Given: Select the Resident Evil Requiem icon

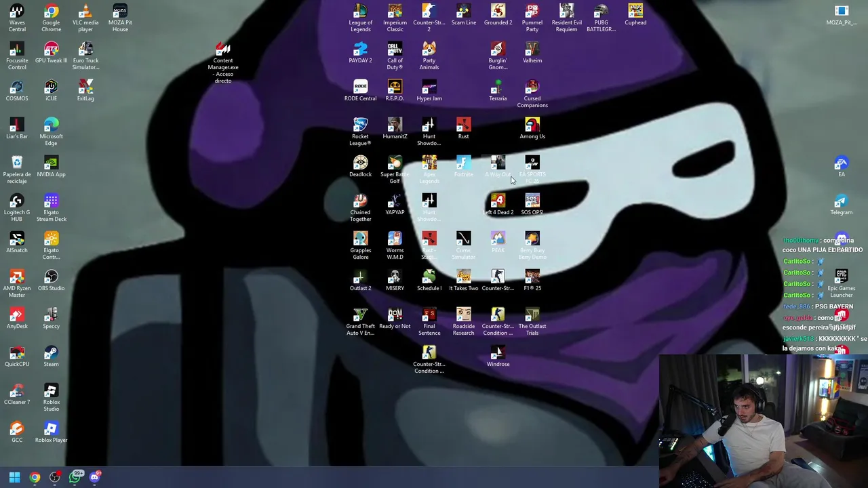Looking at the screenshot, I should tap(567, 18).
